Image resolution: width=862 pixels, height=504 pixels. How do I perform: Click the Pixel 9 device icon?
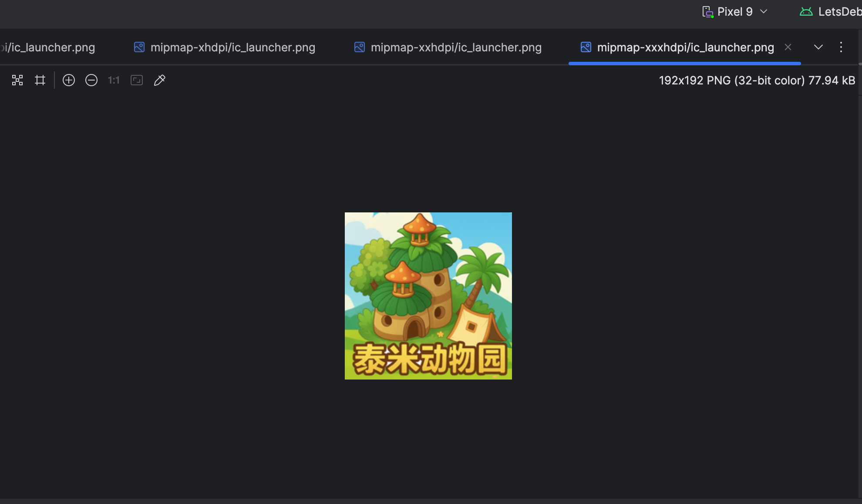(x=707, y=12)
